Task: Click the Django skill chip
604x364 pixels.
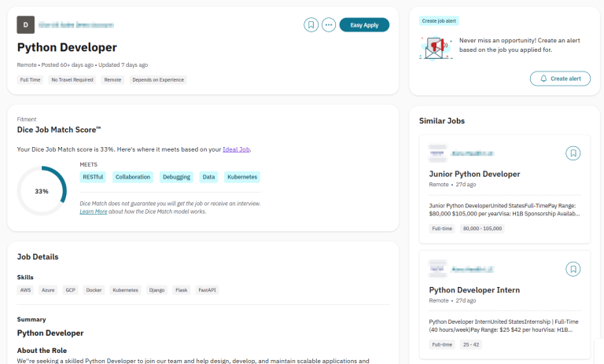Action: pos(157,290)
